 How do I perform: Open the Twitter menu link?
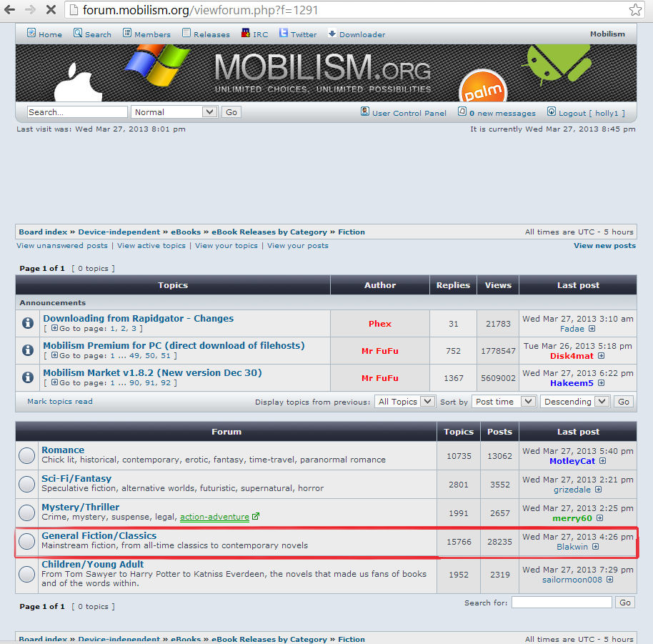pos(304,34)
